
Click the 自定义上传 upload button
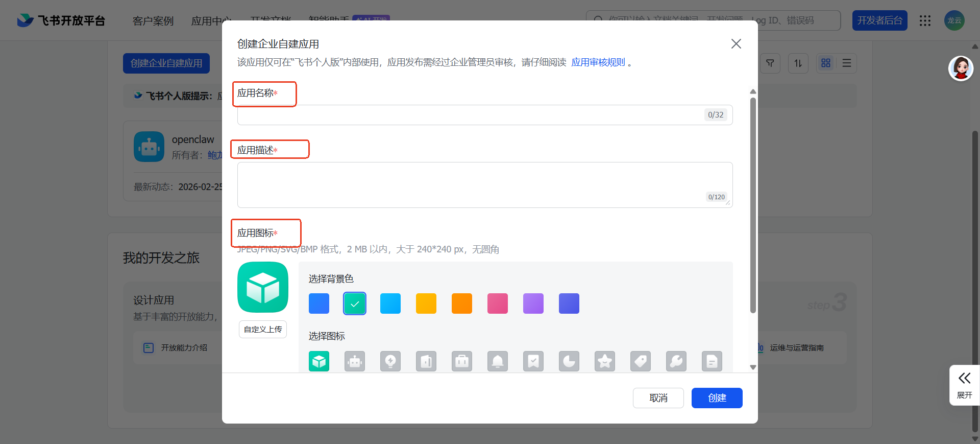point(263,330)
